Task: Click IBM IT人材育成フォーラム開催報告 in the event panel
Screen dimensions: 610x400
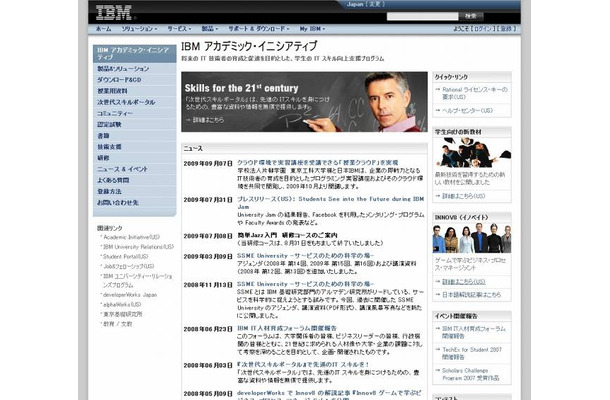Action: 474,332
